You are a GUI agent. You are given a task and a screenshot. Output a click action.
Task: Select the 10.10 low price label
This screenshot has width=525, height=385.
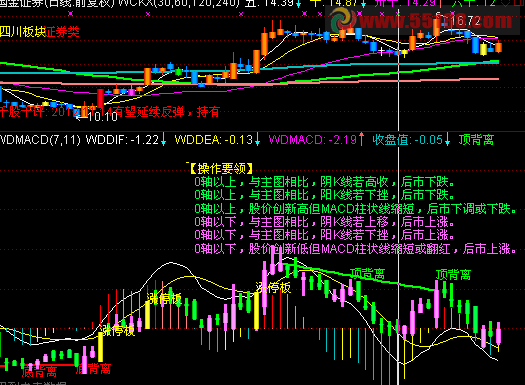click(x=102, y=117)
